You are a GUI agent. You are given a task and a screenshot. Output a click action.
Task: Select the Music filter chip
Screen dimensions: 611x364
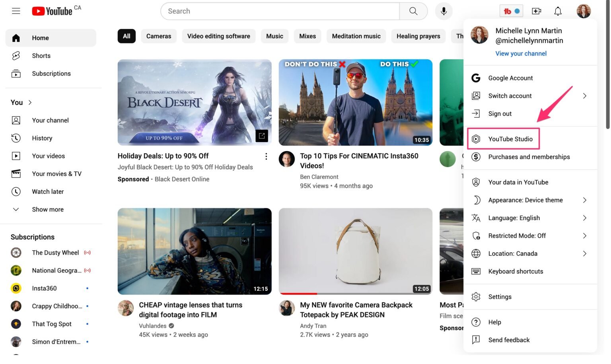[x=274, y=36]
